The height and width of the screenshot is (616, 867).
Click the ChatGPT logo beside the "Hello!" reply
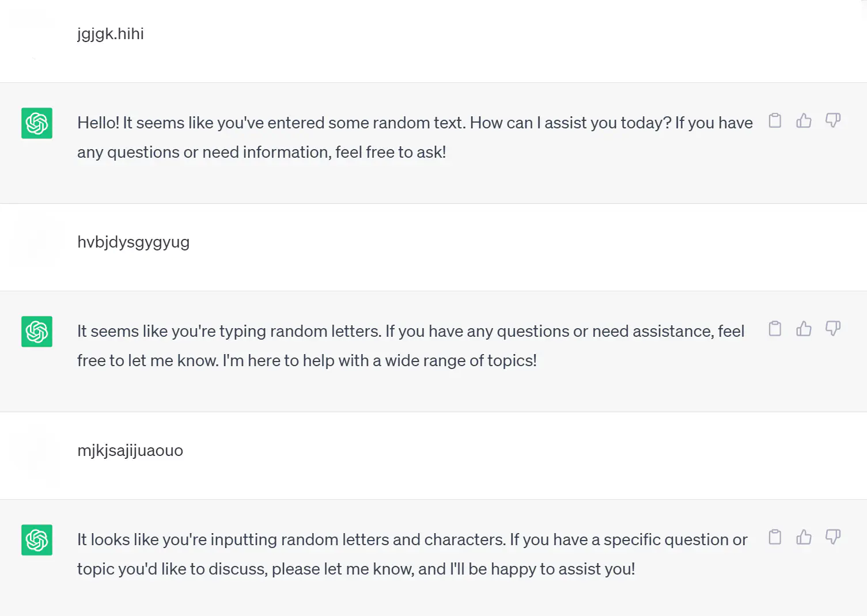(x=37, y=123)
